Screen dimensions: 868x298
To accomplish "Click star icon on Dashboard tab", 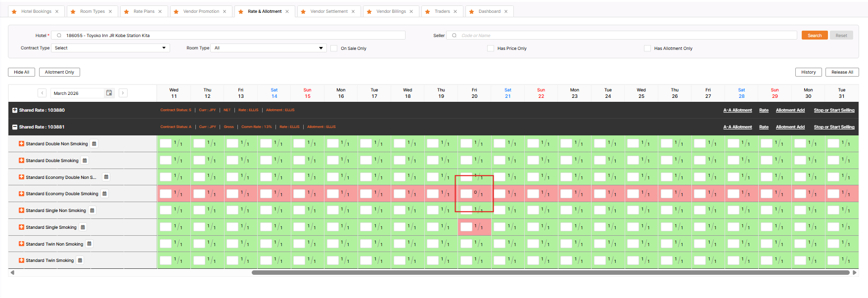I will coord(472,11).
